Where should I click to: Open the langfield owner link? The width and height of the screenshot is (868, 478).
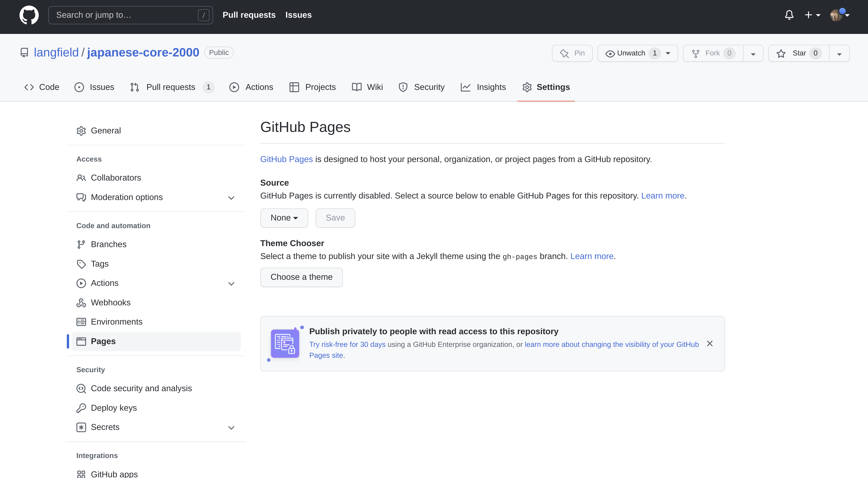(56, 53)
